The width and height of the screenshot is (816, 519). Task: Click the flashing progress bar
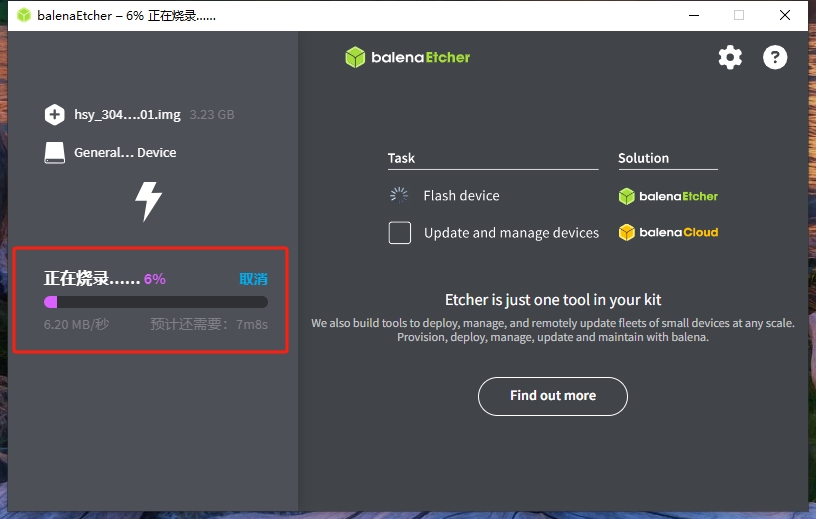(156, 302)
